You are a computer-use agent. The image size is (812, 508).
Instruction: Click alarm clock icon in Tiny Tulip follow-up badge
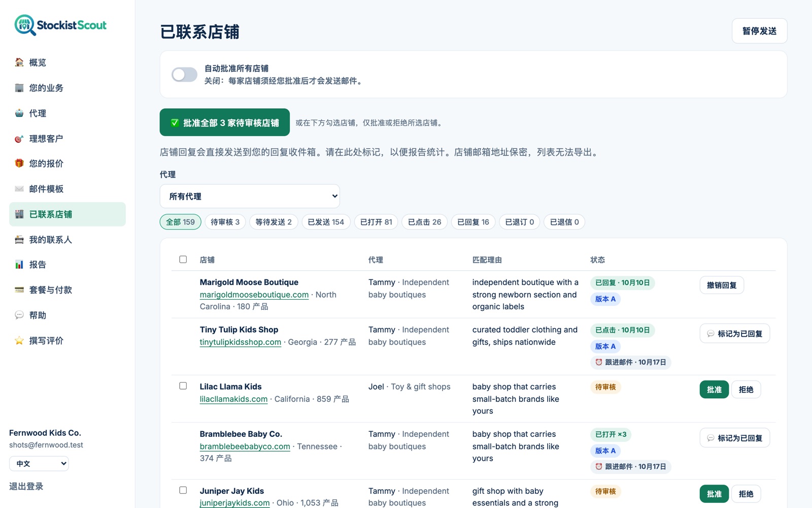[599, 362]
